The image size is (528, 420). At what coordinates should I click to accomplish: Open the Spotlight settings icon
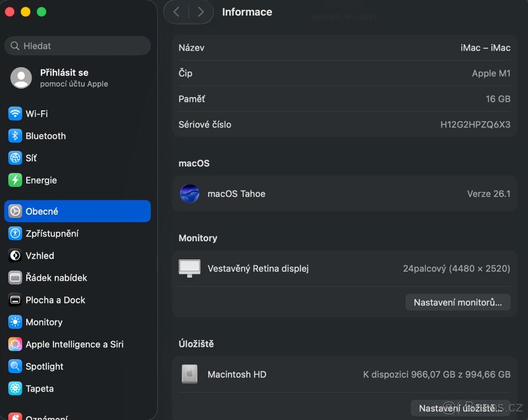(15, 366)
